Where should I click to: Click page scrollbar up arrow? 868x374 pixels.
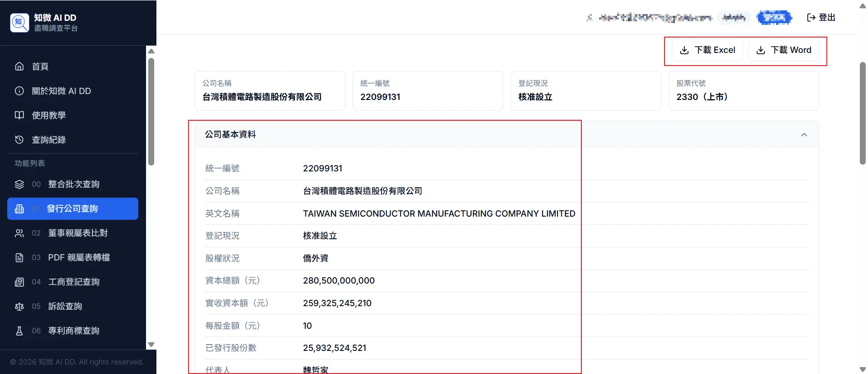[863, 6]
